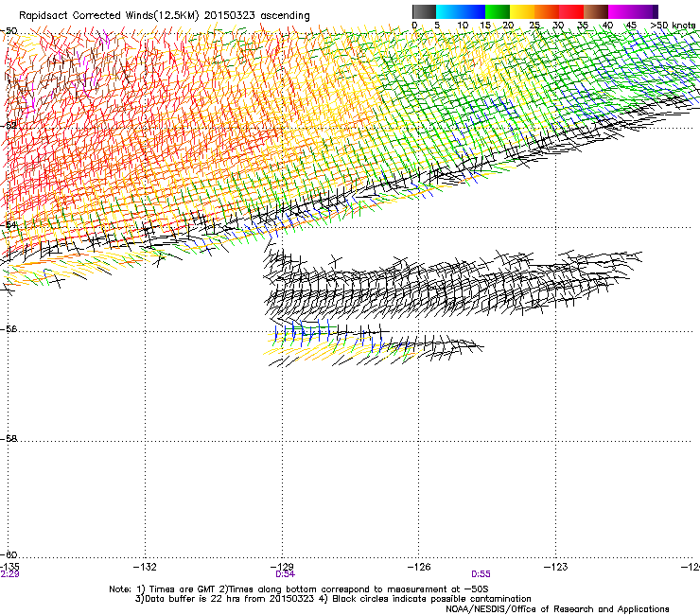Click the cyan-blue 5-15 knots legend segment
The width and height of the screenshot is (700, 615).
461,11
